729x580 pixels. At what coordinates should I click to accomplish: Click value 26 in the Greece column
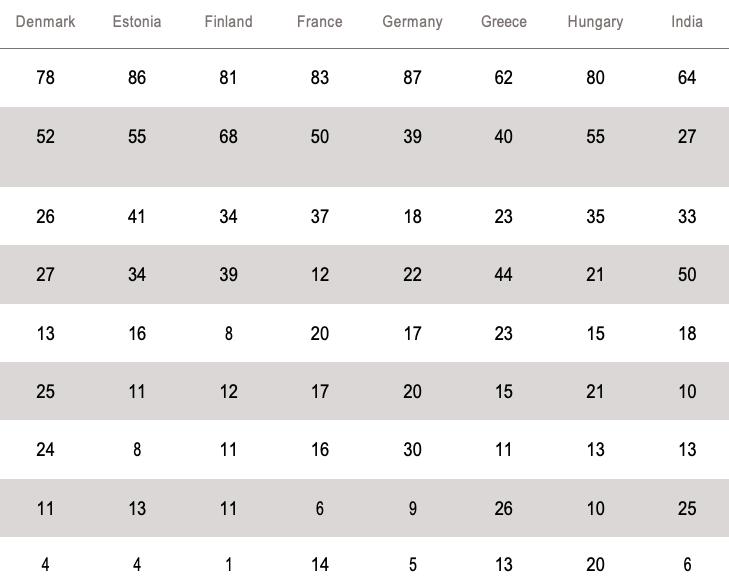coord(504,509)
